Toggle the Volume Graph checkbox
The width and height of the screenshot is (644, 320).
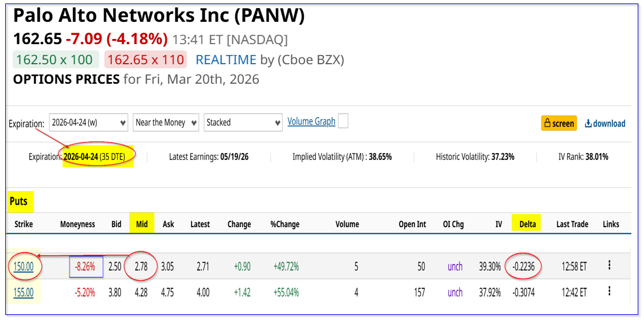tap(343, 121)
